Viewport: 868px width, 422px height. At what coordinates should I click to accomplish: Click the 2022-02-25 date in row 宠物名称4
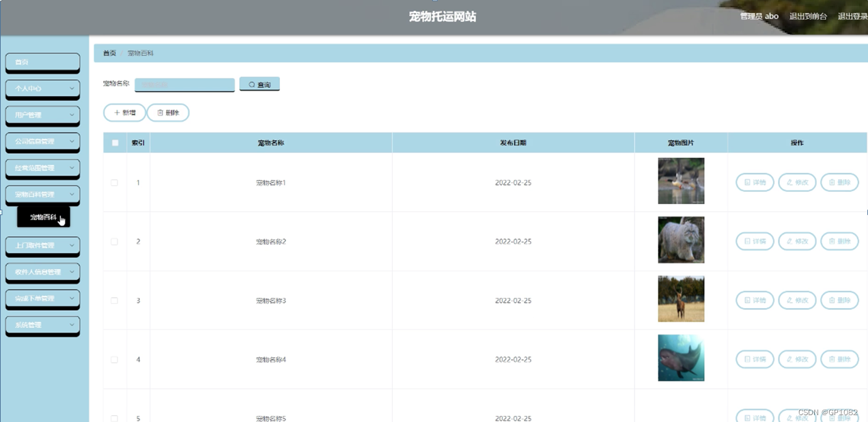[513, 360]
